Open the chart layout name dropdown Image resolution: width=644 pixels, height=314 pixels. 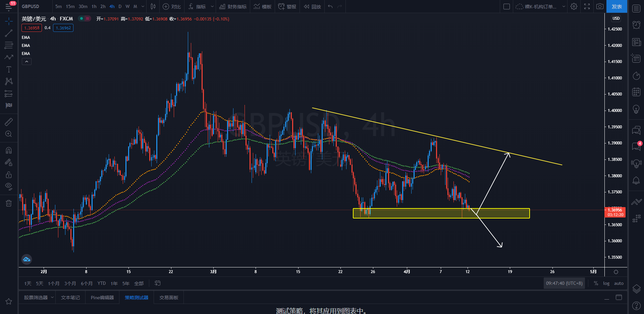(563, 6)
